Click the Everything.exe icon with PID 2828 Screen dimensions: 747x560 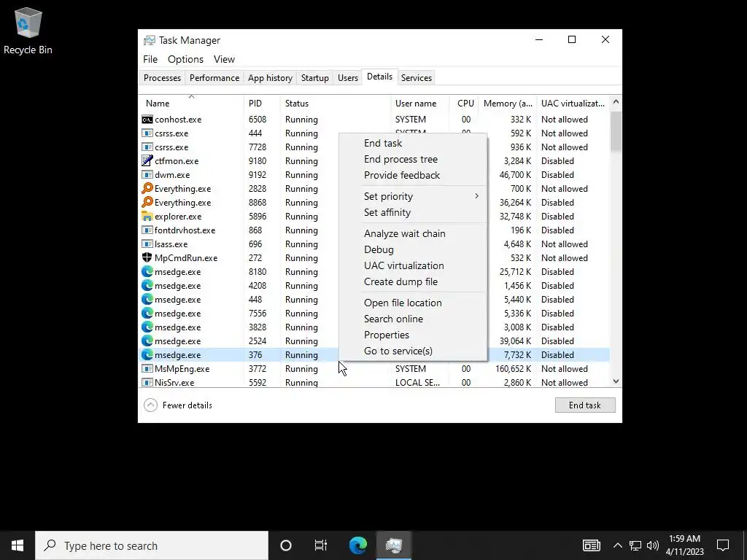147,189
